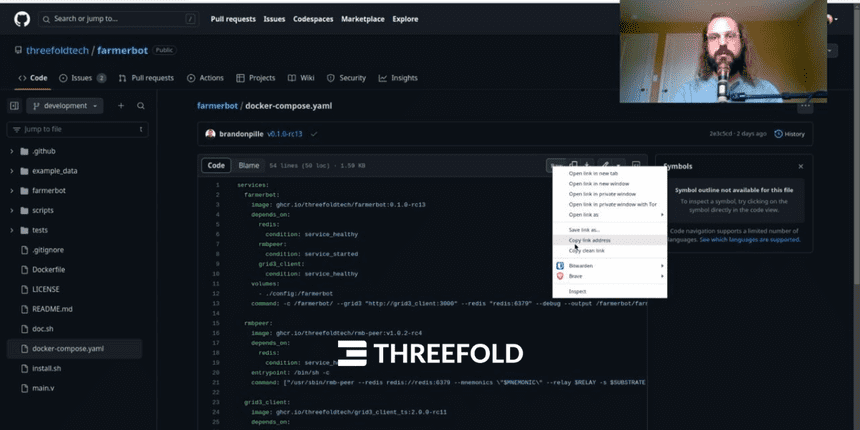Click the commit status checkmark icon
This screenshot has width=860, height=430.
[x=314, y=134]
